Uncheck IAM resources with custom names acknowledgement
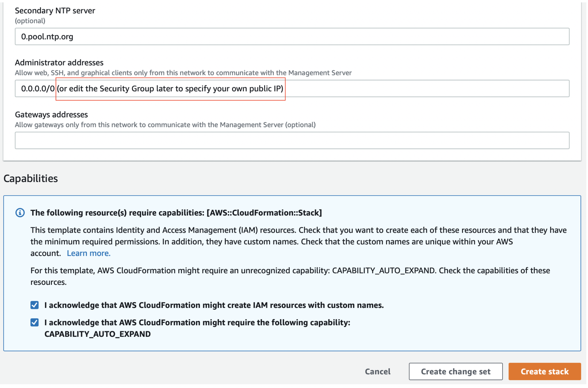Viewport: 588px width, 388px height. (x=35, y=306)
